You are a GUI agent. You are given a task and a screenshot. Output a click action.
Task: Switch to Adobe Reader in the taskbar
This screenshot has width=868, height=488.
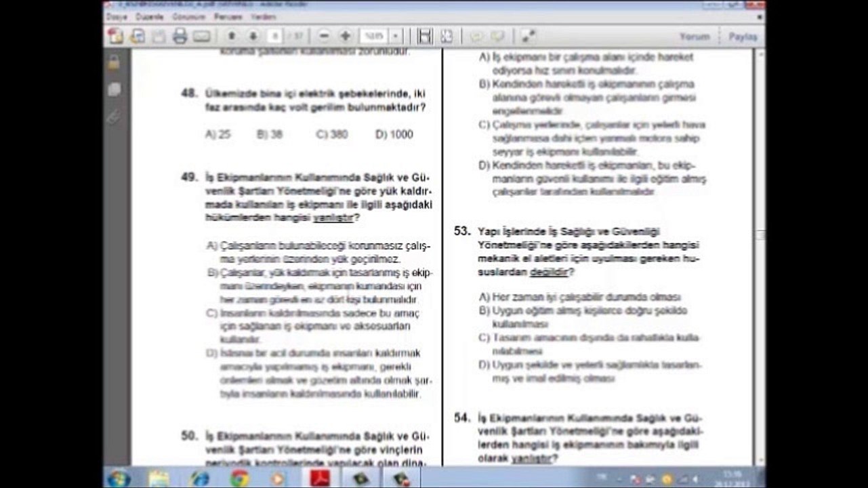(x=320, y=479)
